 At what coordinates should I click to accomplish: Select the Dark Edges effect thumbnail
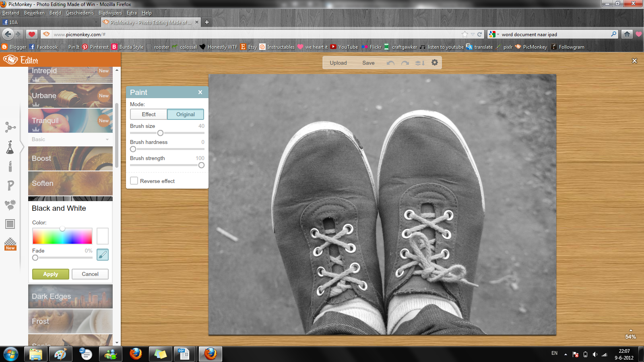[x=70, y=296]
